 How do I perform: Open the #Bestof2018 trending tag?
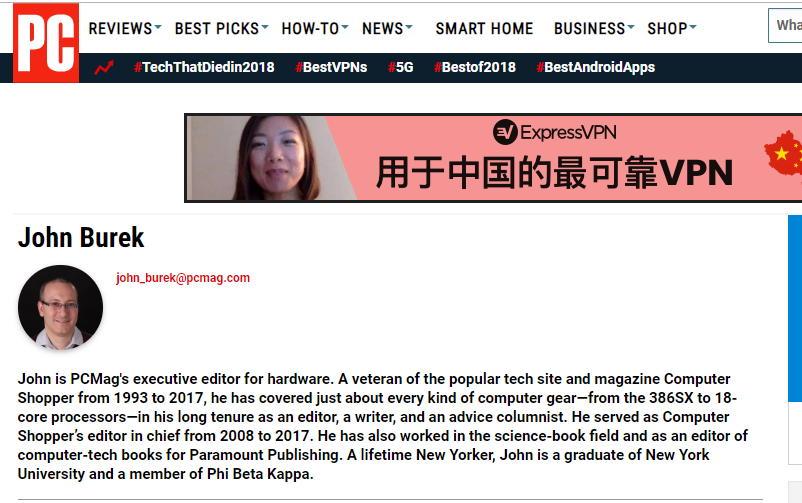(x=475, y=68)
